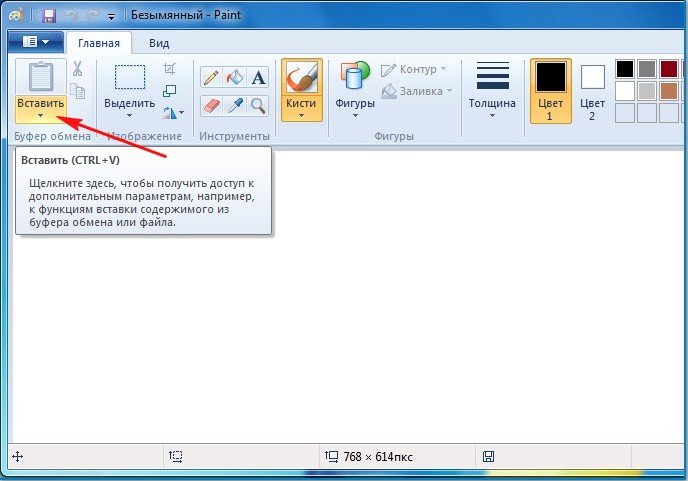Image resolution: width=688 pixels, height=481 pixels.
Task: Pick the black palette swatch
Action: coord(625,69)
